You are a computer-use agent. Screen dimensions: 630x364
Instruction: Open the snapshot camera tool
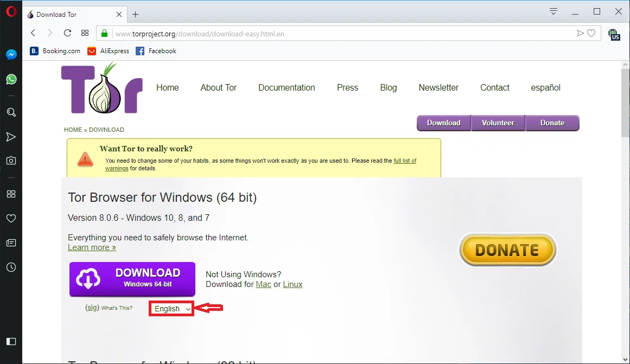click(x=11, y=161)
